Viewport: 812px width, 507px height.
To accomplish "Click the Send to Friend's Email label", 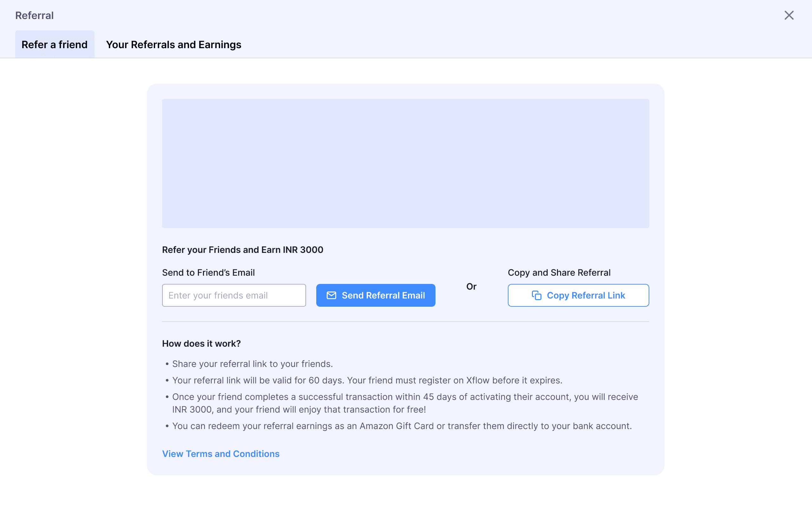I will tap(208, 273).
